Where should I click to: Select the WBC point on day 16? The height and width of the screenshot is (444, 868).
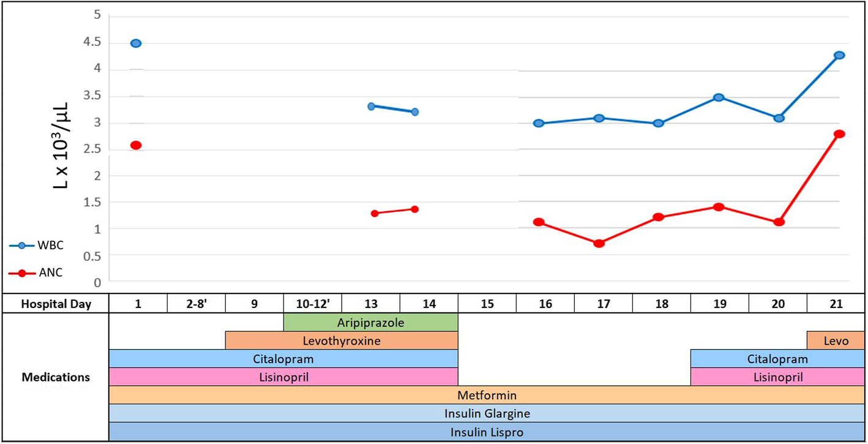tap(539, 123)
